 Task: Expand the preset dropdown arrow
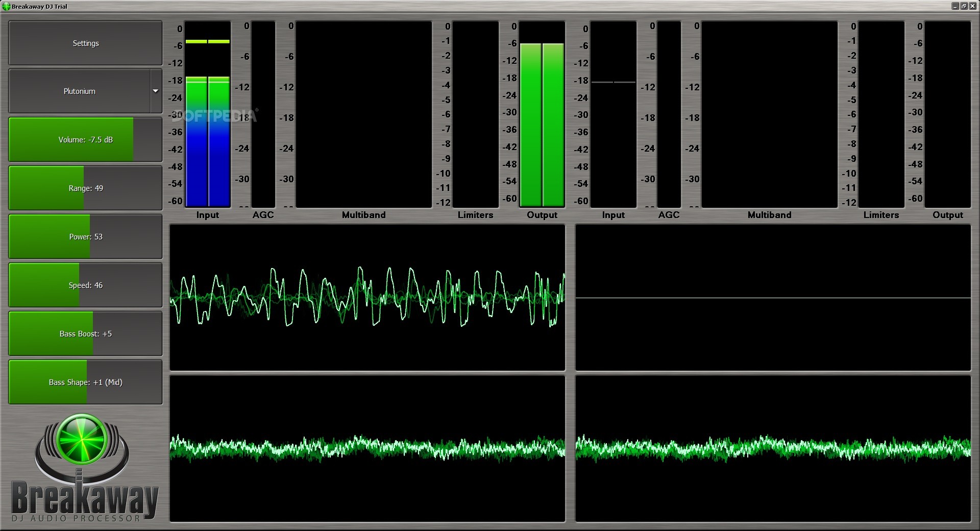pyautogui.click(x=156, y=91)
